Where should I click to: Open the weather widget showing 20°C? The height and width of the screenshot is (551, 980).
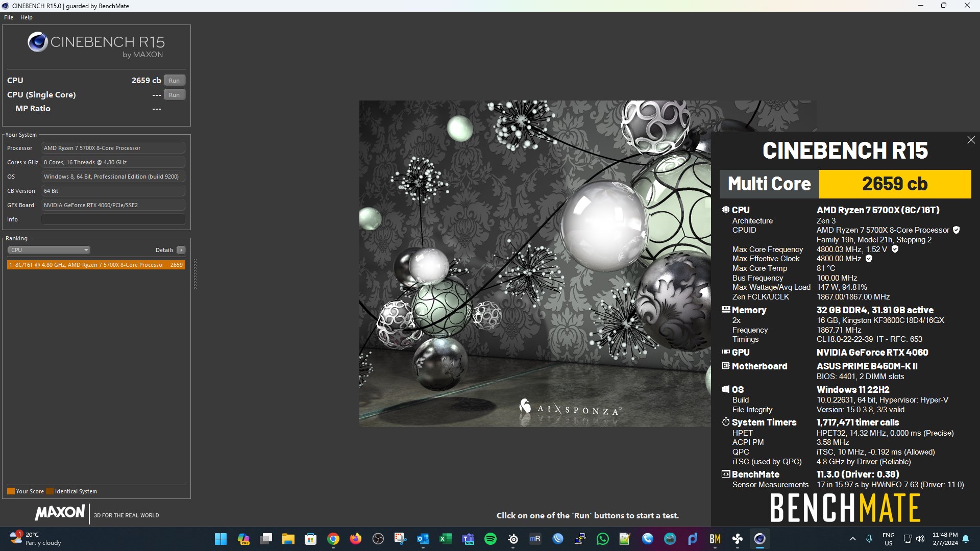click(x=36, y=539)
